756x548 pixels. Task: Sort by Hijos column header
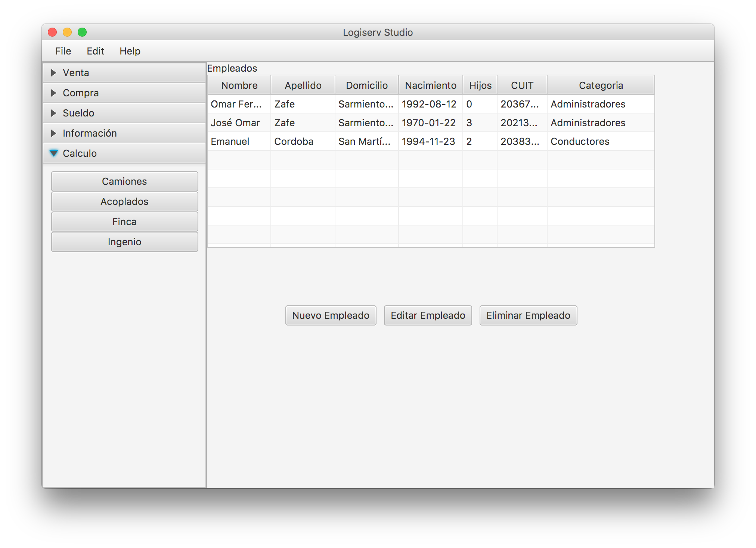pos(480,85)
